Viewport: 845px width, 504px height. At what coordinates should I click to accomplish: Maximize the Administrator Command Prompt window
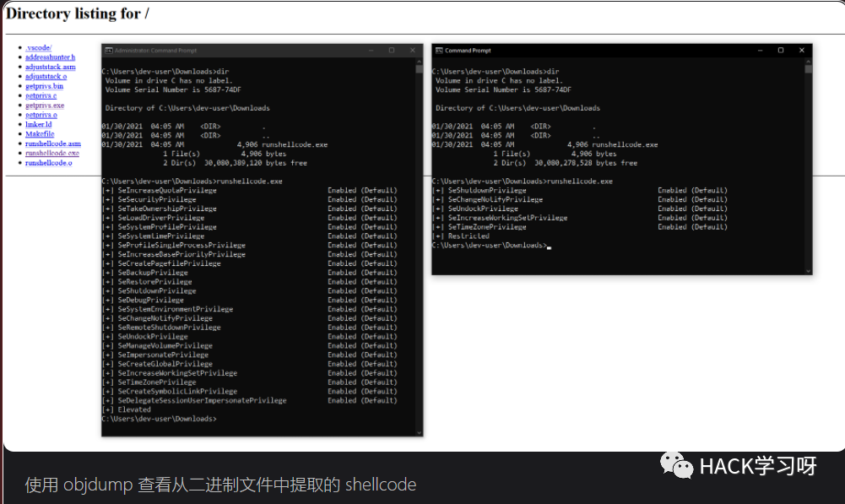tap(392, 50)
